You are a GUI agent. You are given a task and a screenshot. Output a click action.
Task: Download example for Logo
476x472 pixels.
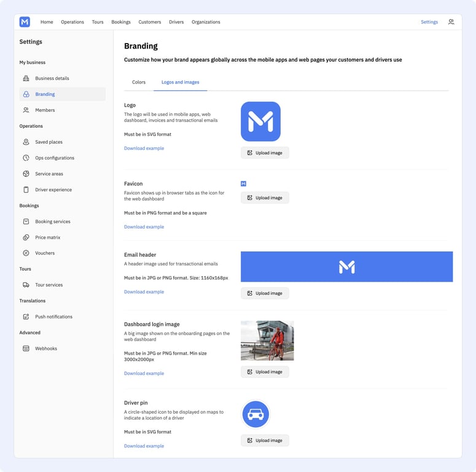144,148
